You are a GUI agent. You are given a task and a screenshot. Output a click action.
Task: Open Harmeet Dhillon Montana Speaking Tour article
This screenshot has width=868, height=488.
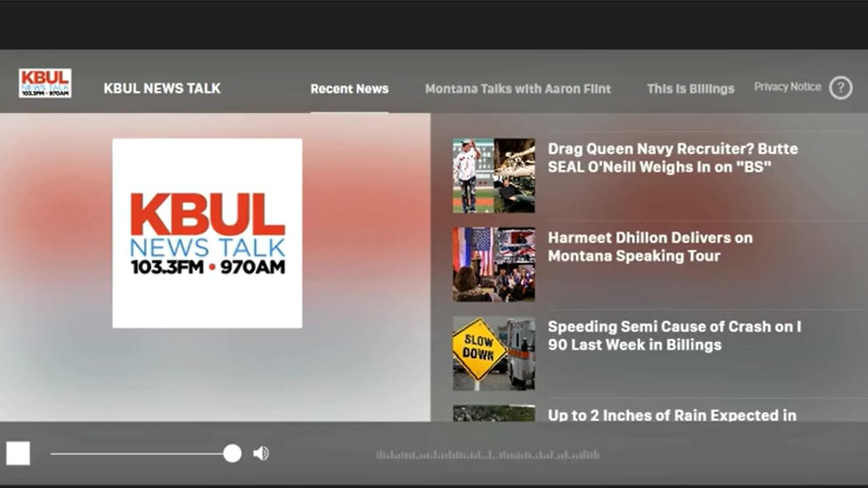click(x=650, y=247)
